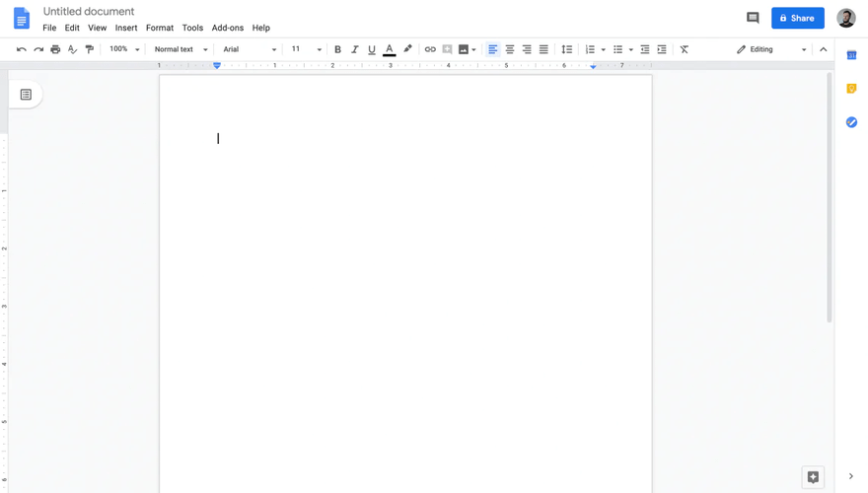The height and width of the screenshot is (493, 868).
Task: Increase the paragraph indent
Action: tap(662, 49)
